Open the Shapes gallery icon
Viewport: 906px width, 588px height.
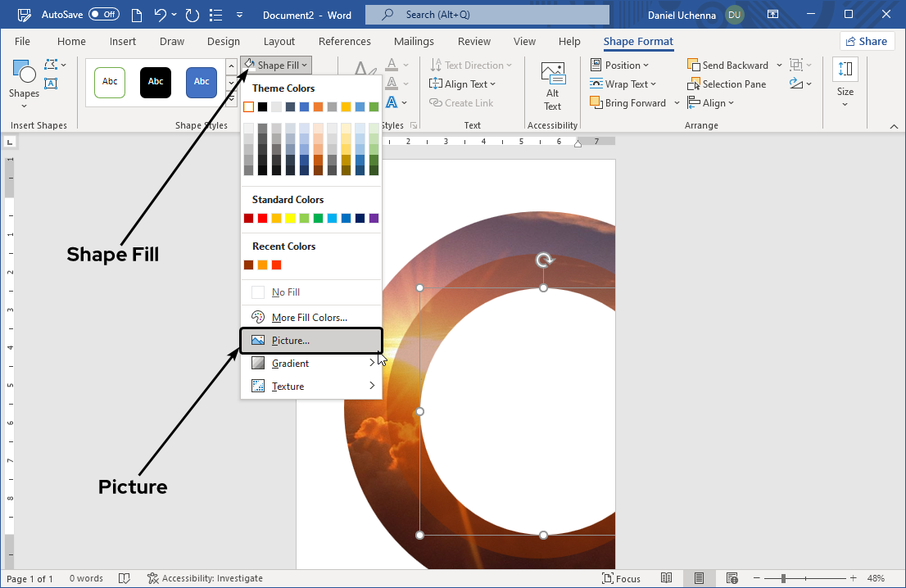coord(24,75)
